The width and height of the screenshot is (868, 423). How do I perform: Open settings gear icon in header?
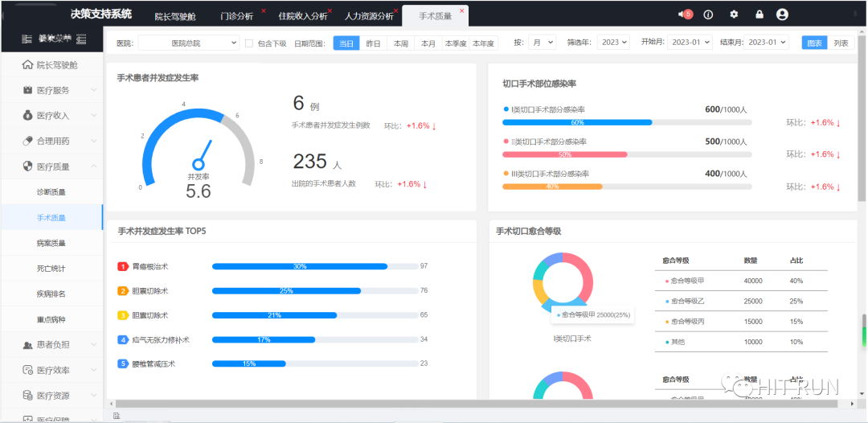coord(734,14)
